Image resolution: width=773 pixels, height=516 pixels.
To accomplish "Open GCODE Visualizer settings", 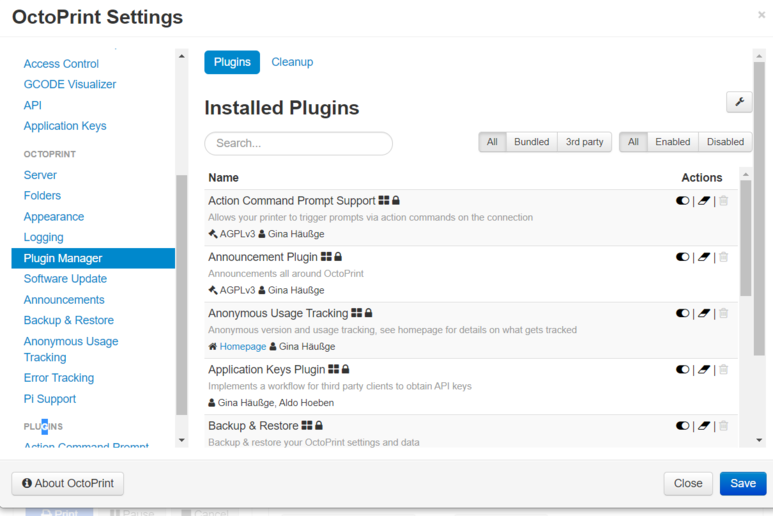I will 70,84.
